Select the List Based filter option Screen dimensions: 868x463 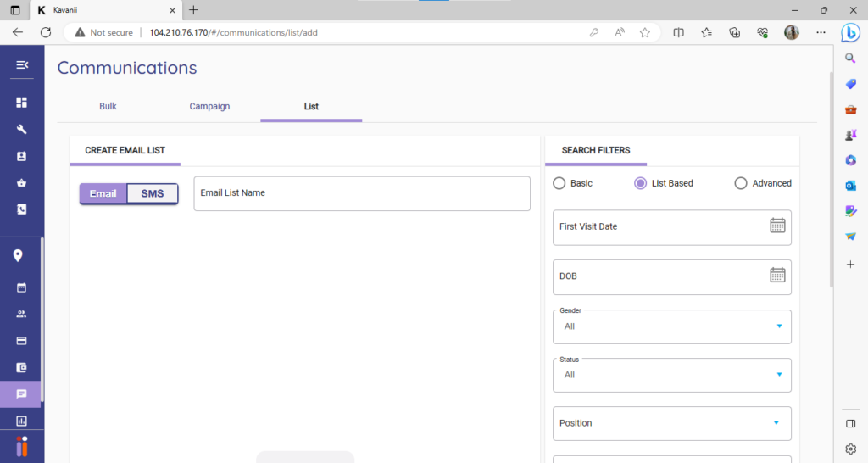click(x=641, y=183)
